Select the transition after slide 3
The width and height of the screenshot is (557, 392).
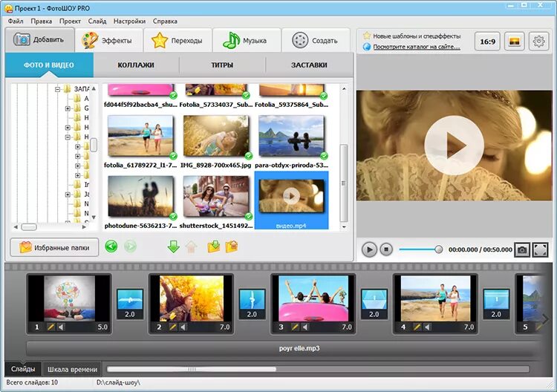[374, 304]
